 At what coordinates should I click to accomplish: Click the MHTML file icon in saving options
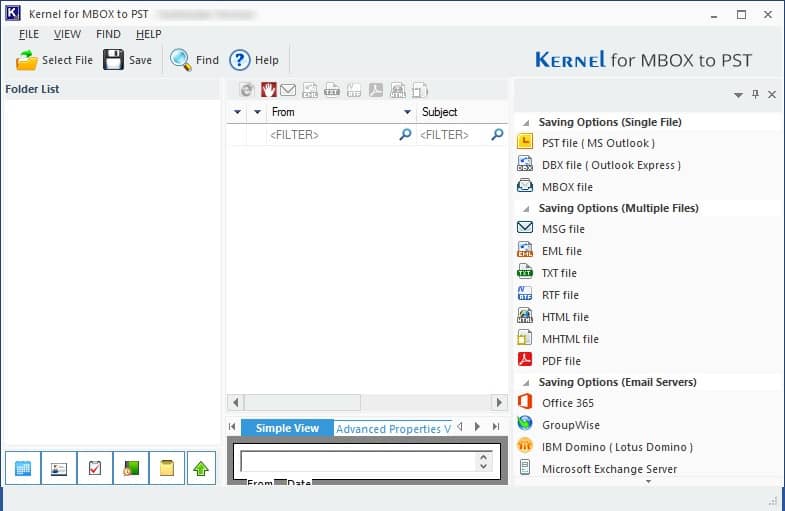point(525,338)
